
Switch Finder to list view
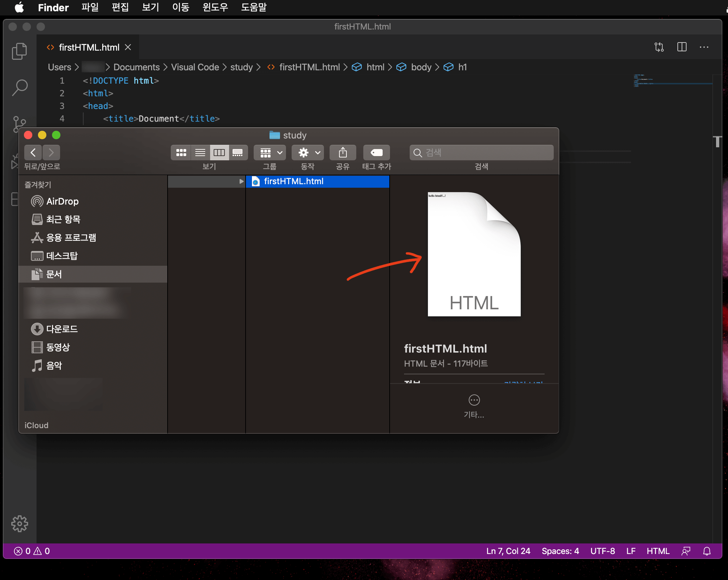[x=200, y=153]
